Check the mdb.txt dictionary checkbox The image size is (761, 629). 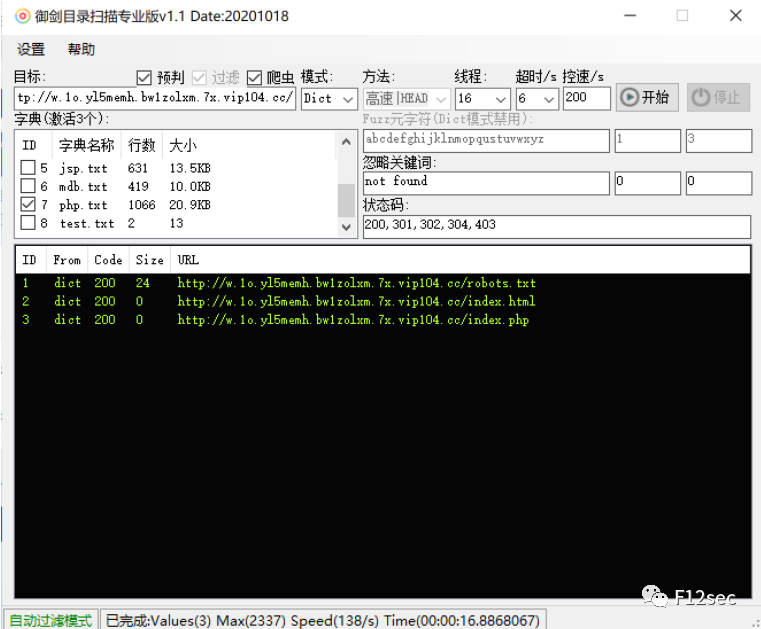pyautogui.click(x=28, y=186)
